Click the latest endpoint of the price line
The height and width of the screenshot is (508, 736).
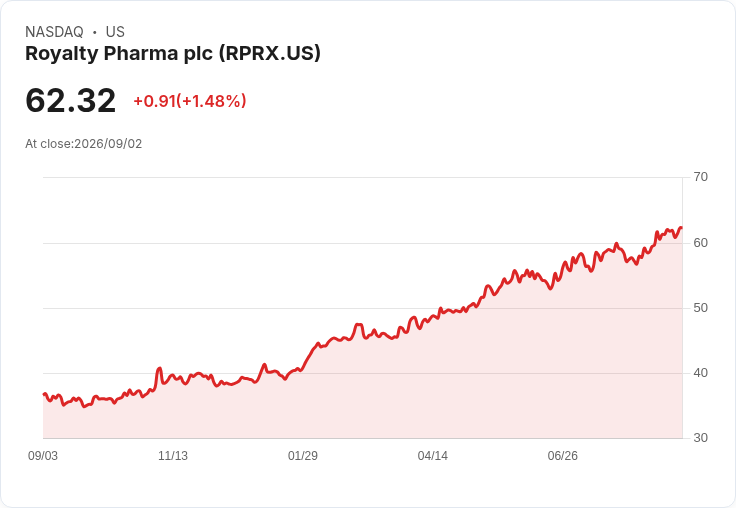[x=682, y=228]
